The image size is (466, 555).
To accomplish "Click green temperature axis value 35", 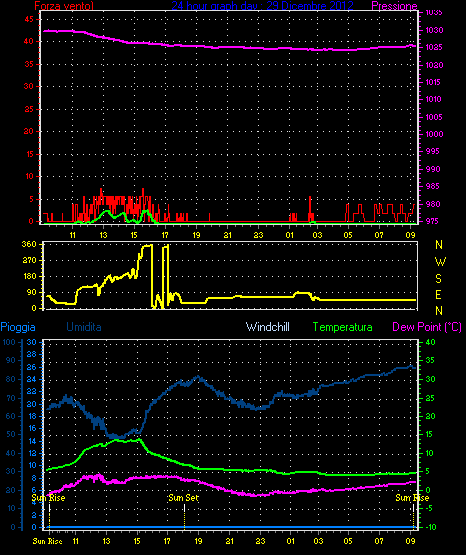I will click(x=430, y=360).
